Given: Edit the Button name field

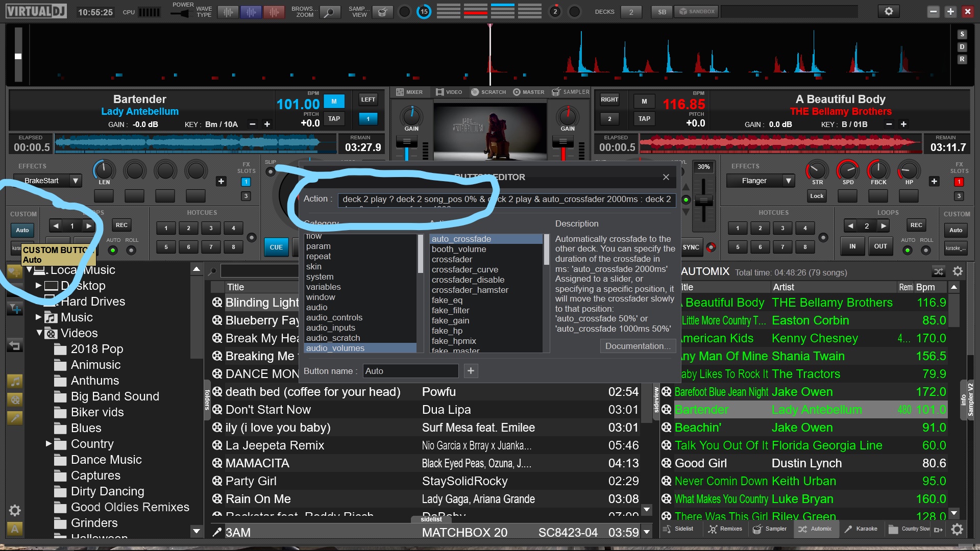Looking at the screenshot, I should (410, 371).
